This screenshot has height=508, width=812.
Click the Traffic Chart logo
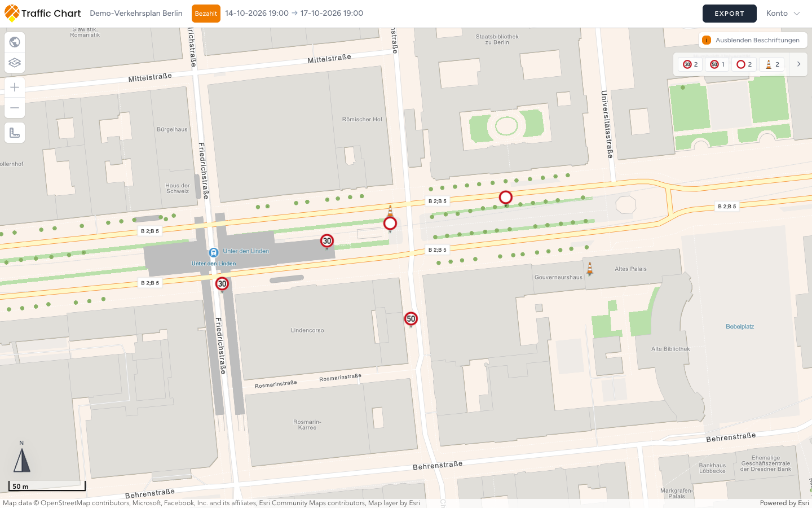43,13
